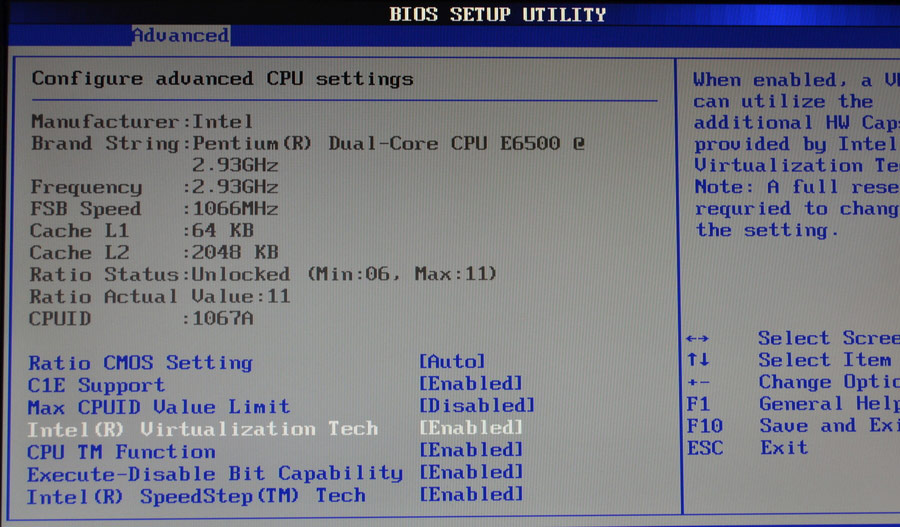Click the 'Select Item' legend text
This screenshot has width=900, height=527.
tap(825, 360)
